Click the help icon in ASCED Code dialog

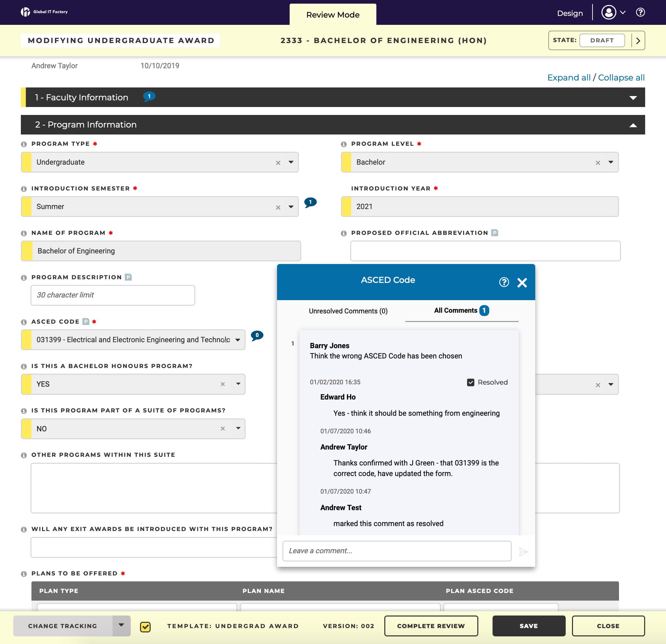504,282
